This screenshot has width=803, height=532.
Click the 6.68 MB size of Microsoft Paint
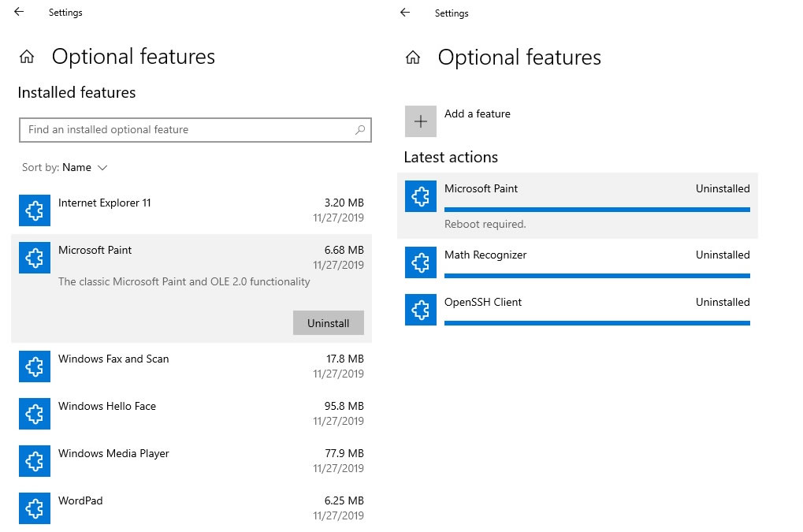coord(344,250)
